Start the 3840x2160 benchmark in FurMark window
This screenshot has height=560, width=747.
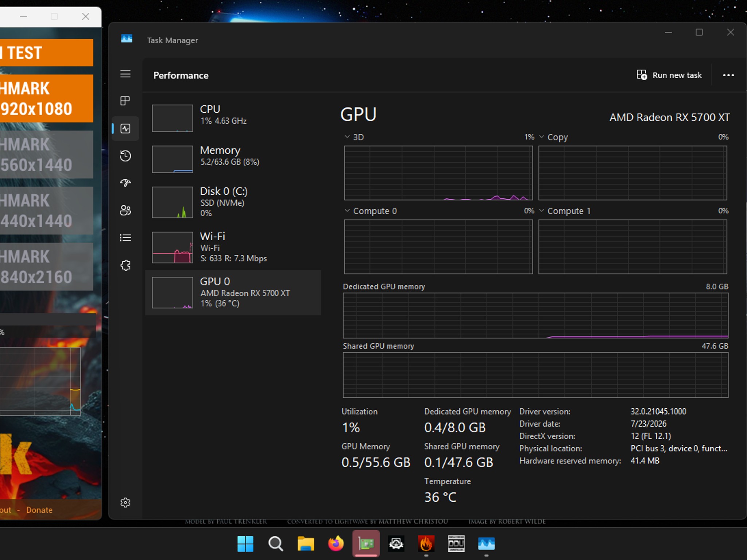(46, 267)
